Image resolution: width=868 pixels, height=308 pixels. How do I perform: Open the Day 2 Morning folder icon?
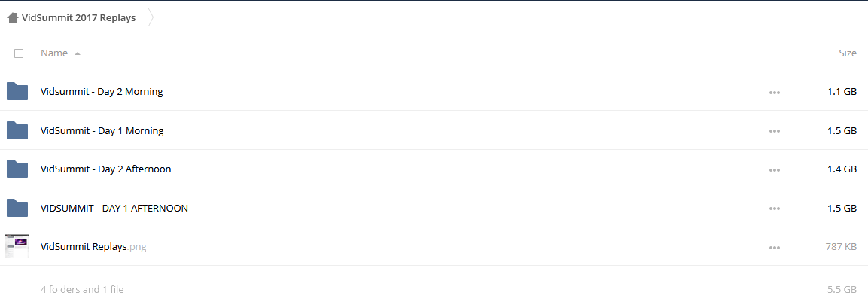[x=17, y=91]
